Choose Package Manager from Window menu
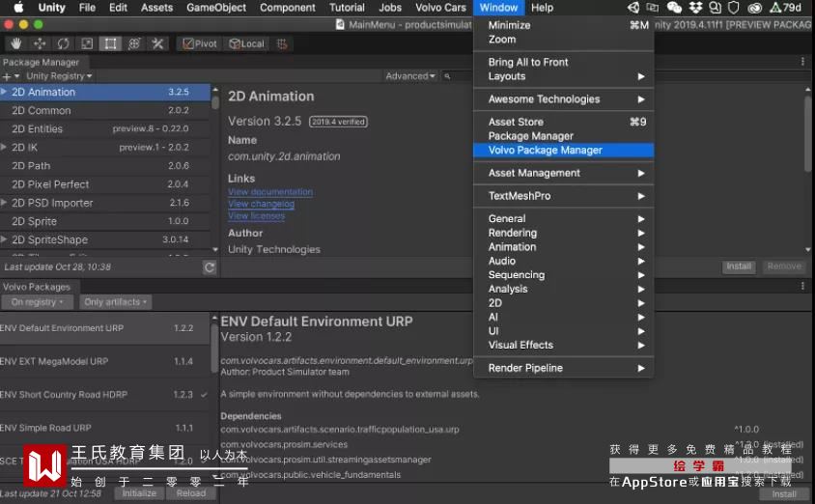Viewport: 815px width, 504px height. coord(563,136)
